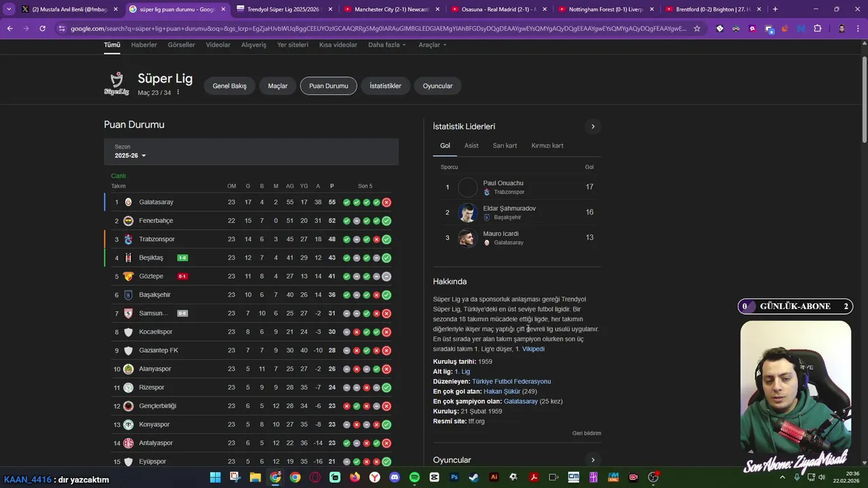The height and width of the screenshot is (488, 868).
Task: Click the Başakşehir club crest icon
Action: point(128,295)
